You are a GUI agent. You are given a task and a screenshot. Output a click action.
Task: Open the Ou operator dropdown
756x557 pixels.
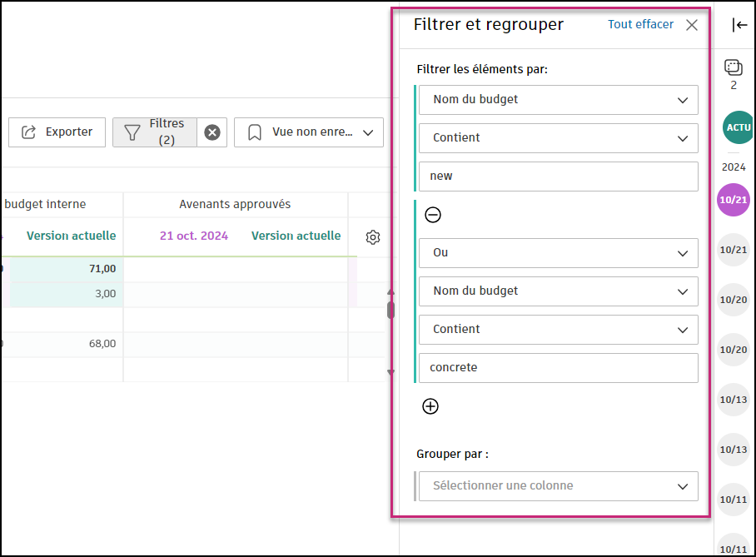pyautogui.click(x=558, y=253)
